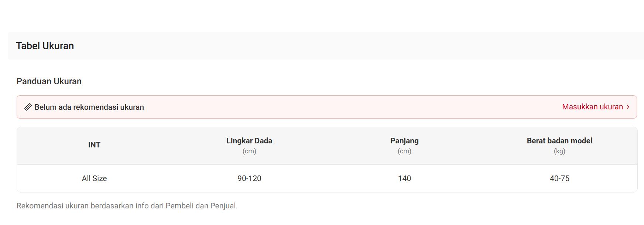
Task: Click the (kg) unit label
Action: pyautogui.click(x=559, y=151)
